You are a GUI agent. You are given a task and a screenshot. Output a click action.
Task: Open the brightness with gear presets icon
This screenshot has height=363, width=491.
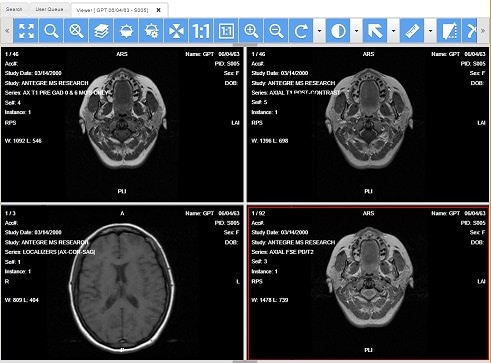151,31
